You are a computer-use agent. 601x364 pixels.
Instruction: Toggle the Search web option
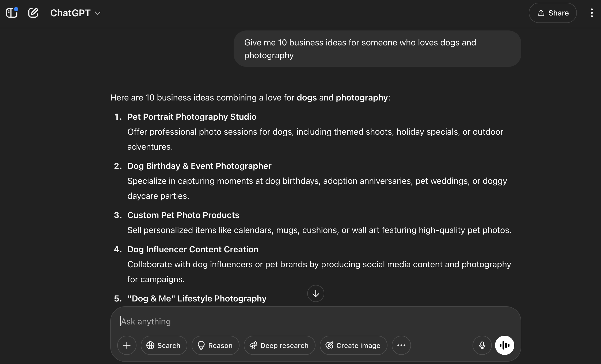164,345
